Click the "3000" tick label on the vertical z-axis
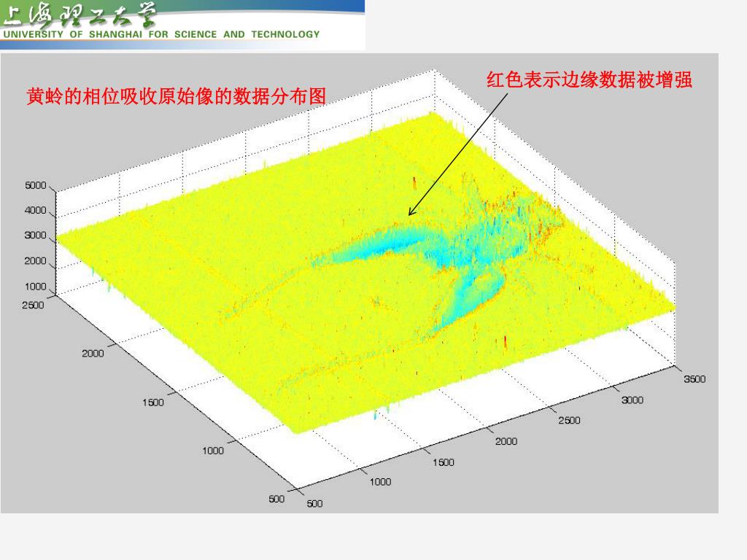This screenshot has width=747, height=560. tap(36, 236)
